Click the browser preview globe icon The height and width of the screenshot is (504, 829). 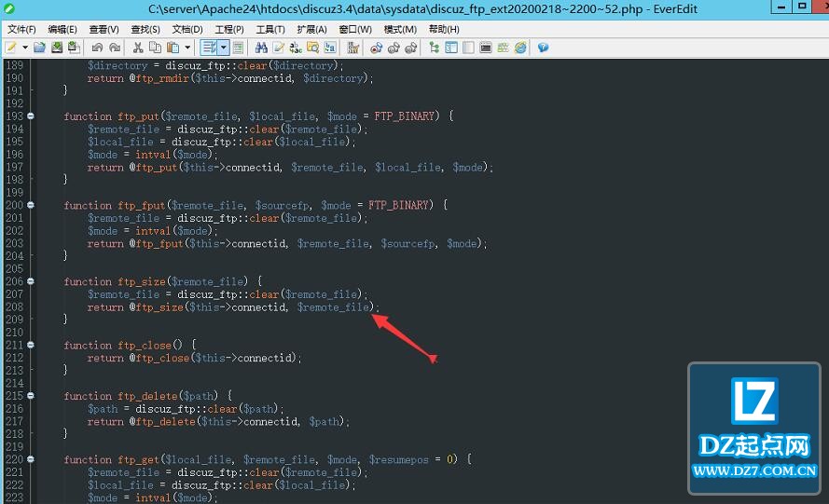[520, 48]
